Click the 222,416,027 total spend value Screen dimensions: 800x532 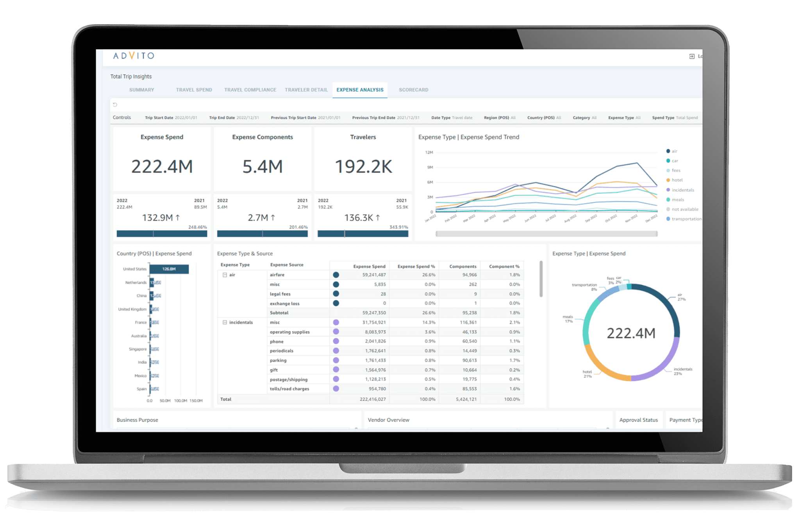(373, 400)
